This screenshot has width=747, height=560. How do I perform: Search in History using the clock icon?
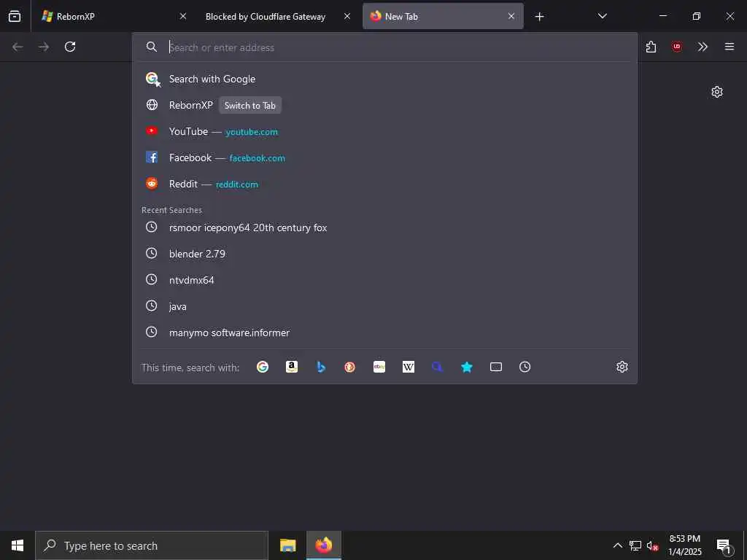(525, 367)
